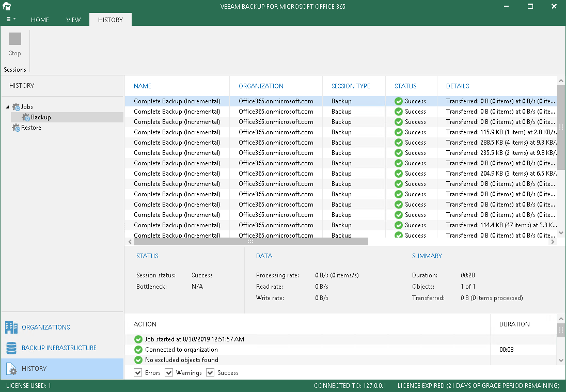The width and height of the screenshot is (566, 392).
Task: Click success icon of the 235.5 KB session
Action: [x=399, y=153]
